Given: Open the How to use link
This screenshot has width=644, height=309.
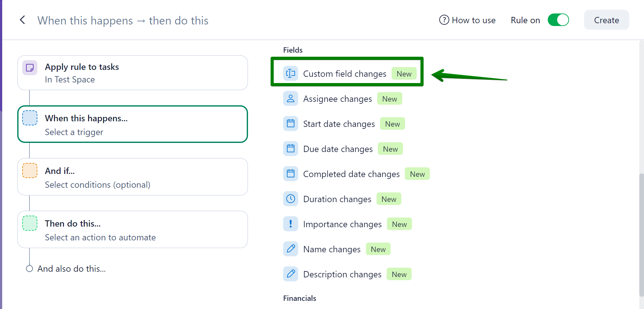Looking at the screenshot, I should pyautogui.click(x=473, y=20).
